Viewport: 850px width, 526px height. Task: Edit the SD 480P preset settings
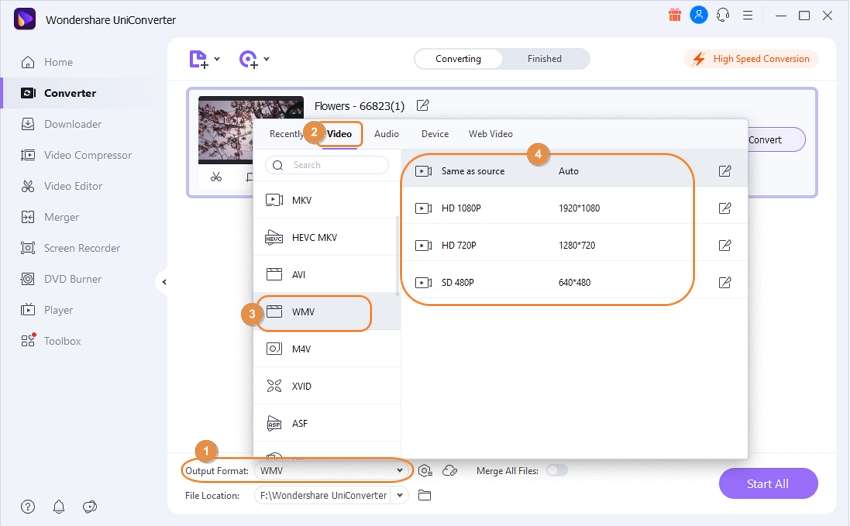click(725, 283)
